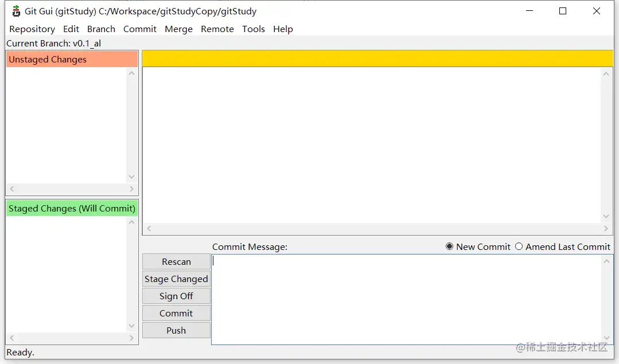This screenshot has height=364, width=619.
Task: Click left arrow of Staged Changes horizontal scrollbar
Action: [12, 338]
